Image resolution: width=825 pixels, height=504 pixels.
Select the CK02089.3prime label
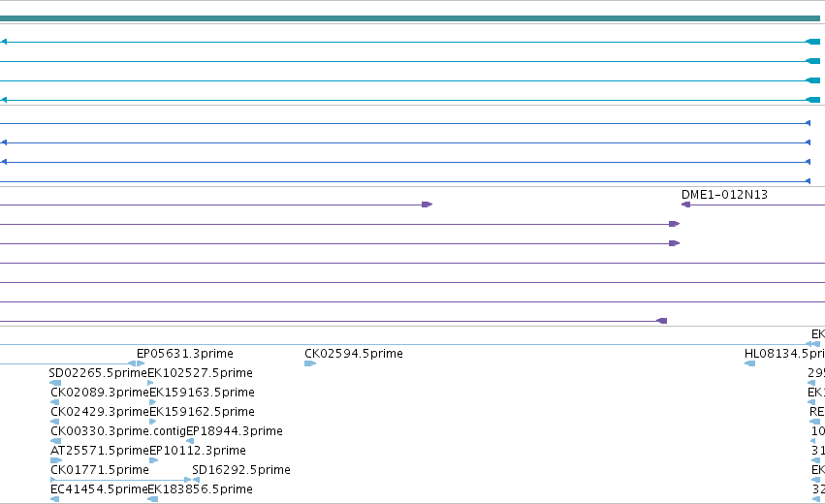[100, 393]
